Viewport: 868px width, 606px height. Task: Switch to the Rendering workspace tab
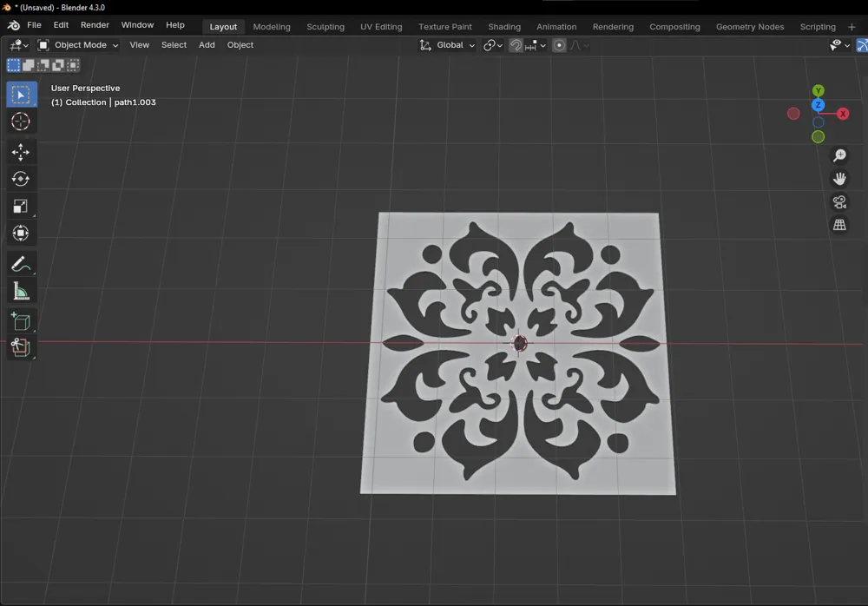pos(613,27)
